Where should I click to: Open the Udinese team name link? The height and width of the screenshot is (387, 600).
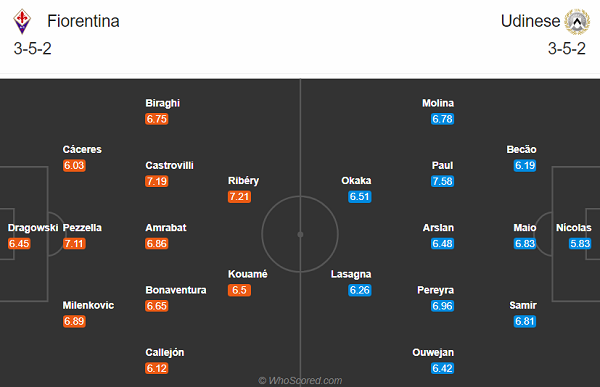click(530, 21)
